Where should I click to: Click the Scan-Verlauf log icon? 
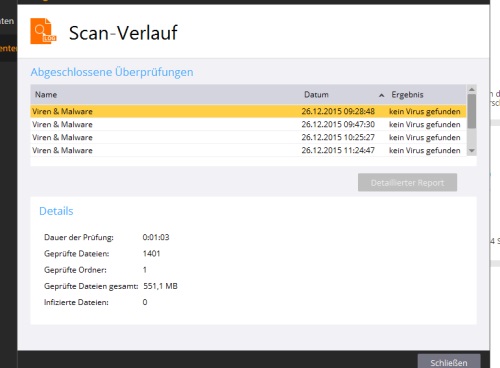[x=43, y=31]
